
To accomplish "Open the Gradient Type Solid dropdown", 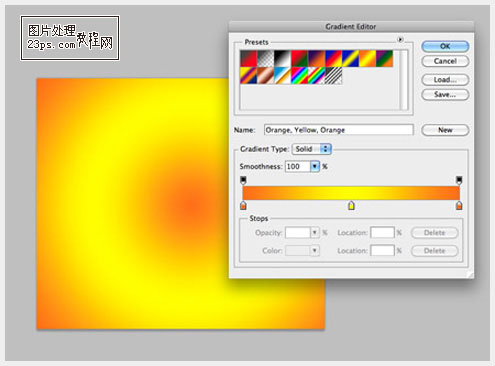I will 312,149.
